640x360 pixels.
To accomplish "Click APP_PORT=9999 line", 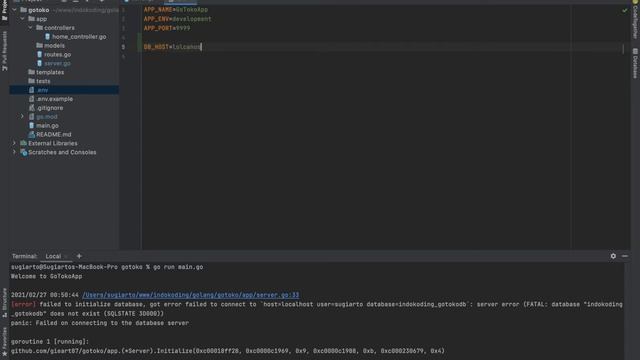I will coord(167,28).
